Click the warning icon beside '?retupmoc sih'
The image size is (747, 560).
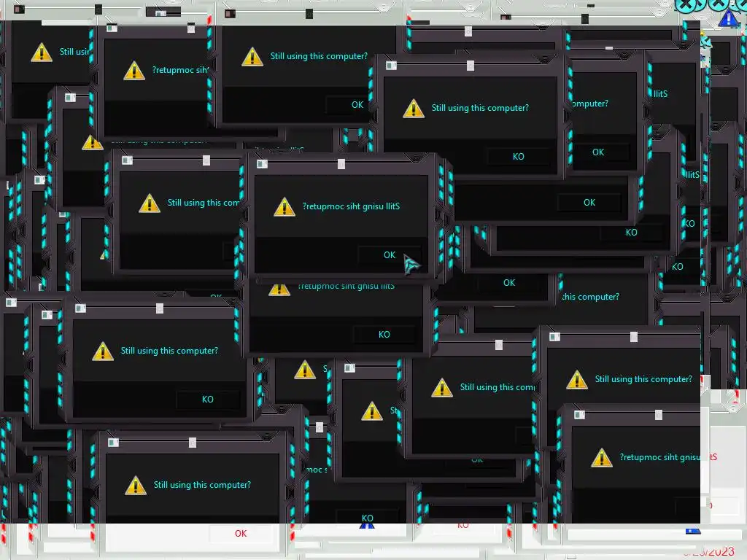[x=134, y=71]
